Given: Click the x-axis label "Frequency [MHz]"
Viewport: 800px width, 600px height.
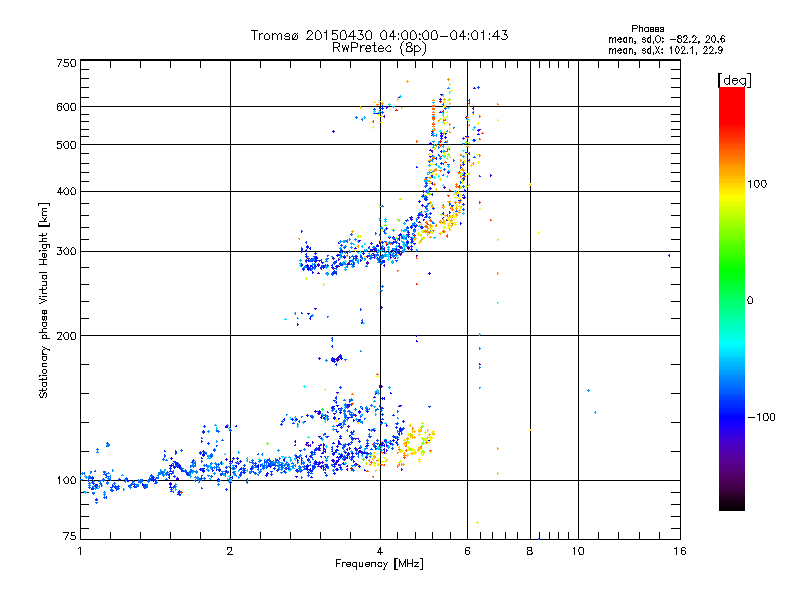Looking at the screenshot, I should coord(379,564).
